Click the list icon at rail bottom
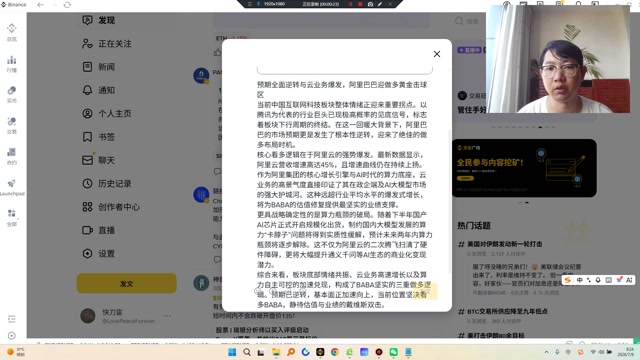The height and width of the screenshot is (360, 640). 11,319
